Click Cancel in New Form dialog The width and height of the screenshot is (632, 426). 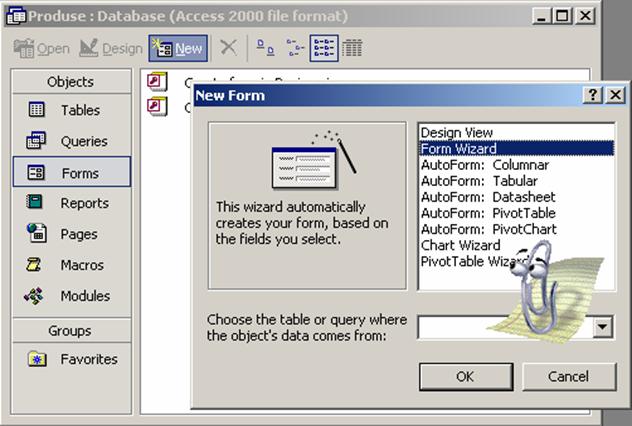[569, 376]
